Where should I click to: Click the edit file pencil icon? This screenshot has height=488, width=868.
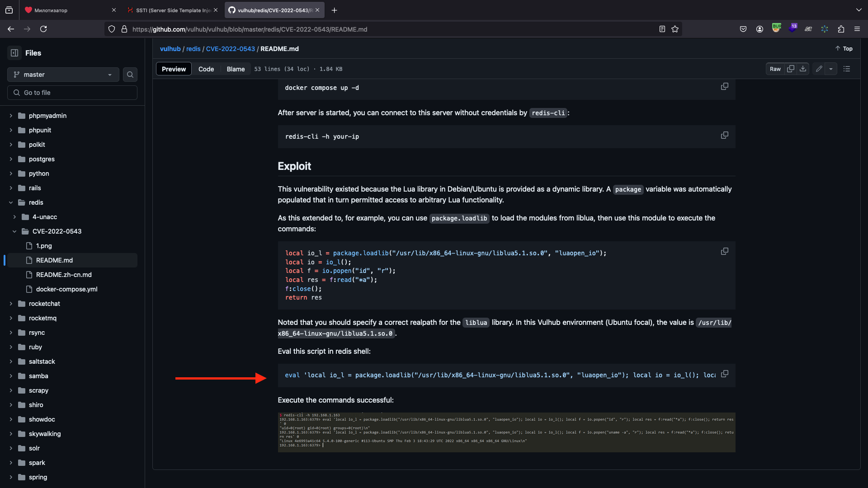819,69
